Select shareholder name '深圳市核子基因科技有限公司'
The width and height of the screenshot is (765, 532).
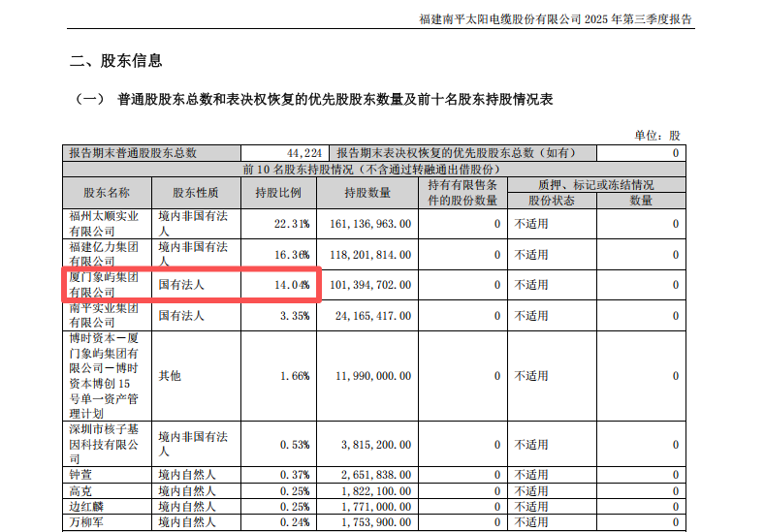pos(104,444)
